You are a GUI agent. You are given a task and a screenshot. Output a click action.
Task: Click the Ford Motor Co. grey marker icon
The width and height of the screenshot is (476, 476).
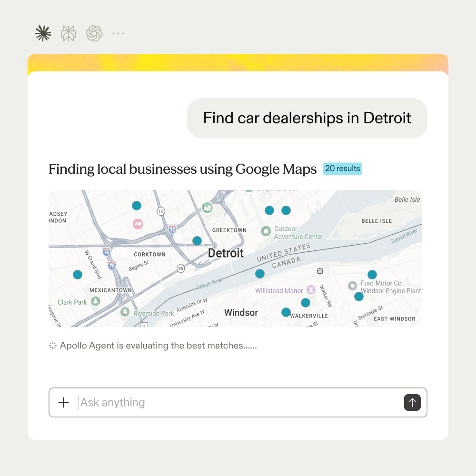(352, 286)
